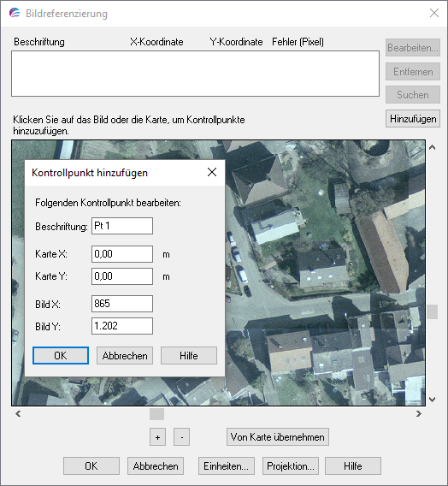Image resolution: width=448 pixels, height=486 pixels.
Task: Edit the Bild X value 865
Action: click(122, 304)
